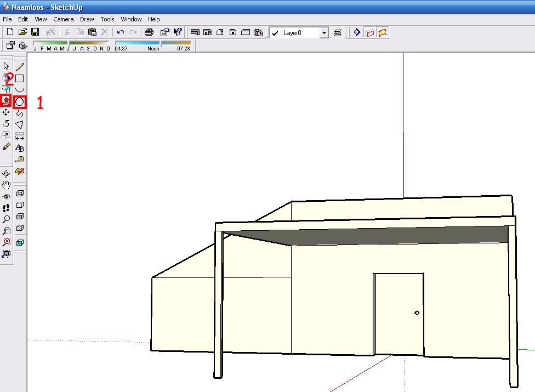Toggle display of section cuts
535x392 pixels.
(383, 33)
